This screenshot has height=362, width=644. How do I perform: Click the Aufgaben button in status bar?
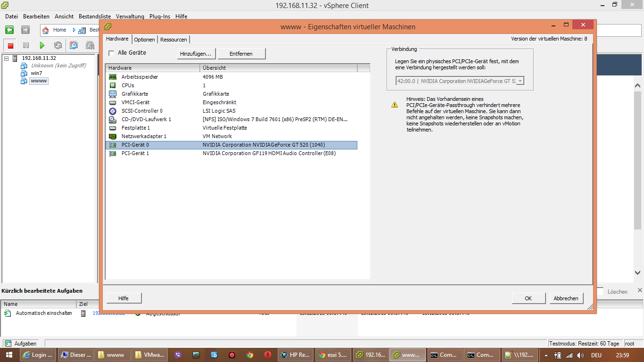(21, 344)
